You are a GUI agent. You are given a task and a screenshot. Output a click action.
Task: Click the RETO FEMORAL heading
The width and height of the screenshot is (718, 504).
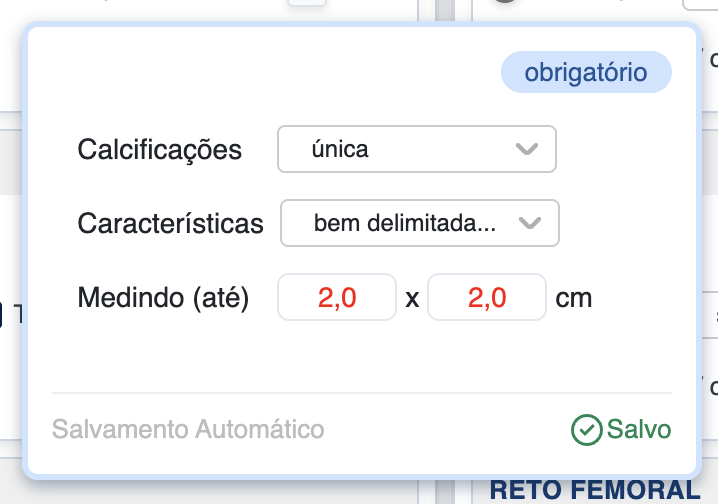594,490
